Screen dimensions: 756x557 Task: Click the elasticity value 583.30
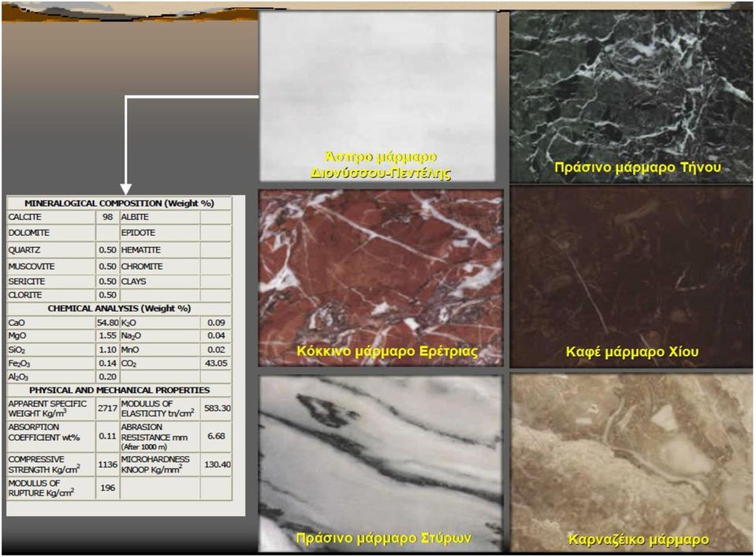(217, 409)
